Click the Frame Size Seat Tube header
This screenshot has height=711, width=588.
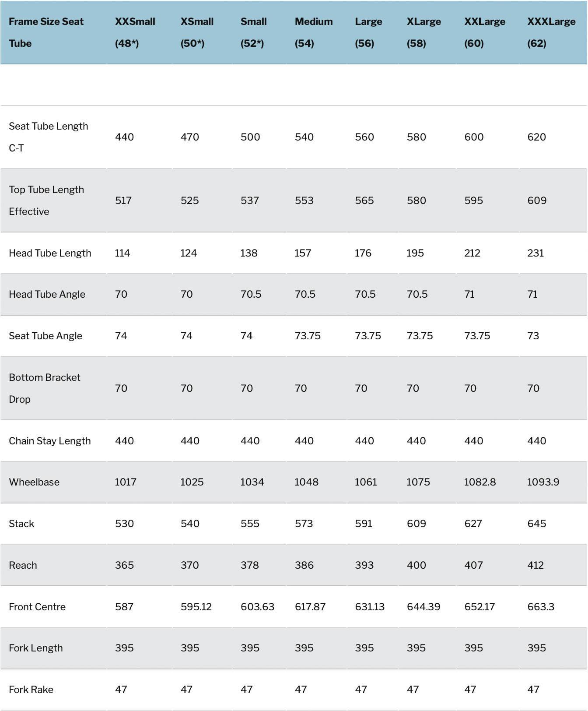[x=46, y=32]
